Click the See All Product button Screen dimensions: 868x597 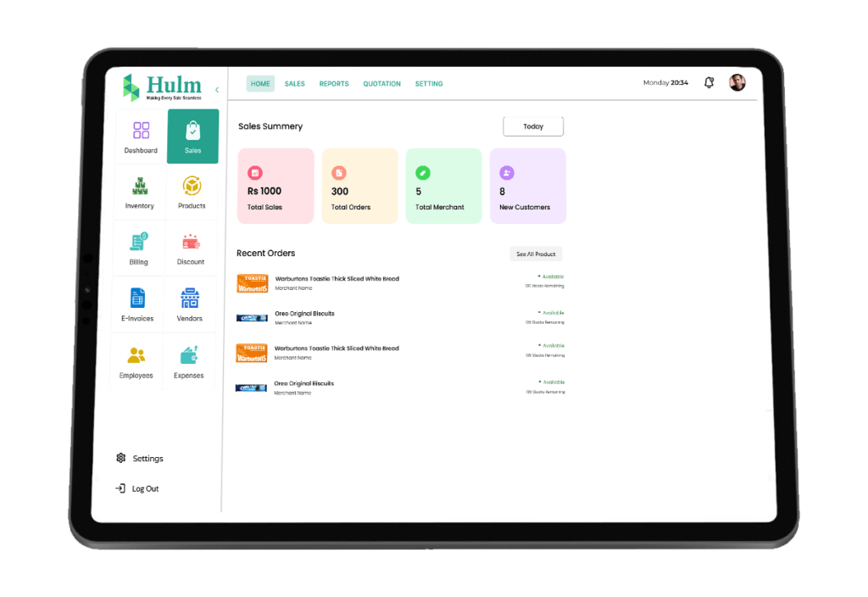536,254
